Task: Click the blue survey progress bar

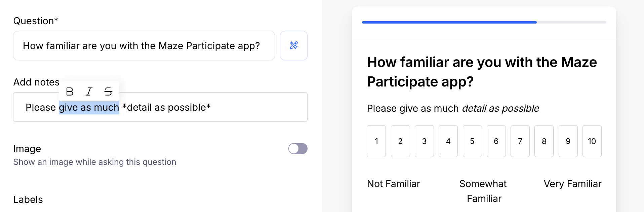Action: (449, 22)
